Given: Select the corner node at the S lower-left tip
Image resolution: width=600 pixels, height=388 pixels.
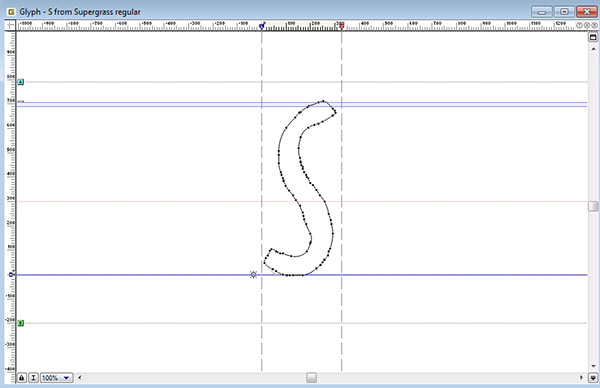Looking at the screenshot, I should (264, 262).
